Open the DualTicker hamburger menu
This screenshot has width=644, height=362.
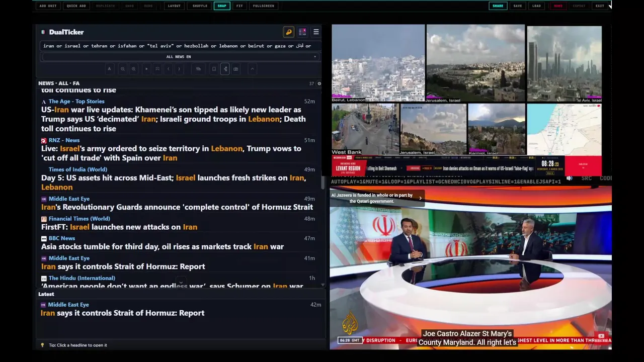pos(316,32)
